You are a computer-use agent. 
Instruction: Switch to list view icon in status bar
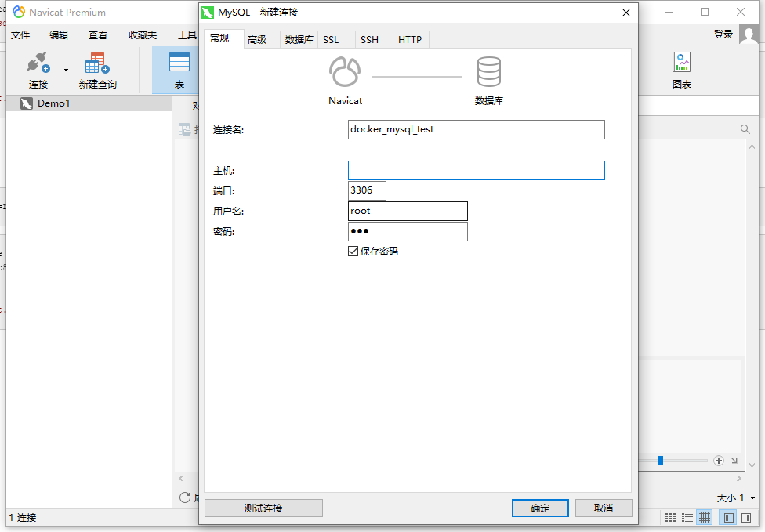click(687, 517)
